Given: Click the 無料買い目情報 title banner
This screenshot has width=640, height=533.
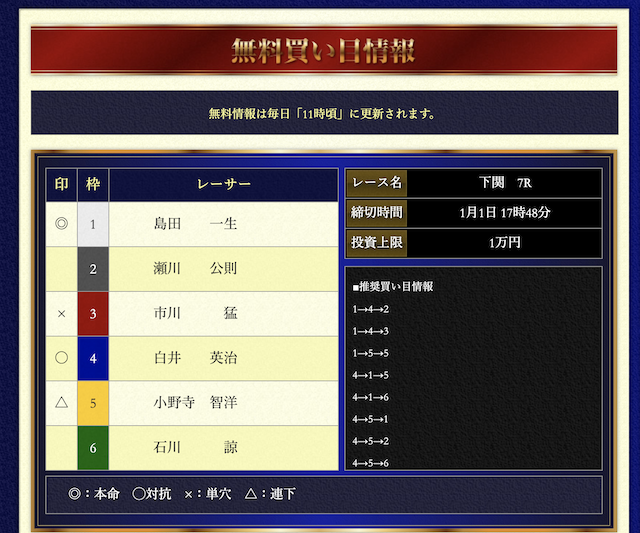Looking at the screenshot, I should point(324,51).
